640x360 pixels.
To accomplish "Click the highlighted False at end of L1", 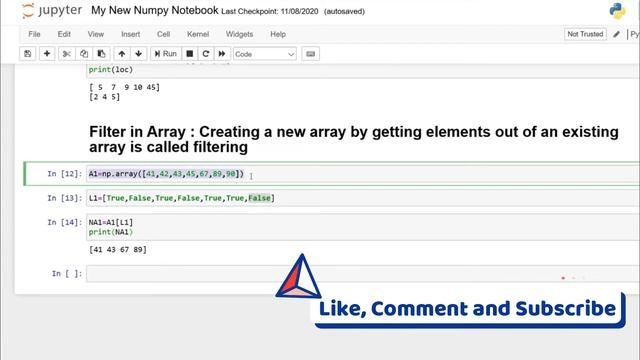I will pyautogui.click(x=260, y=198).
